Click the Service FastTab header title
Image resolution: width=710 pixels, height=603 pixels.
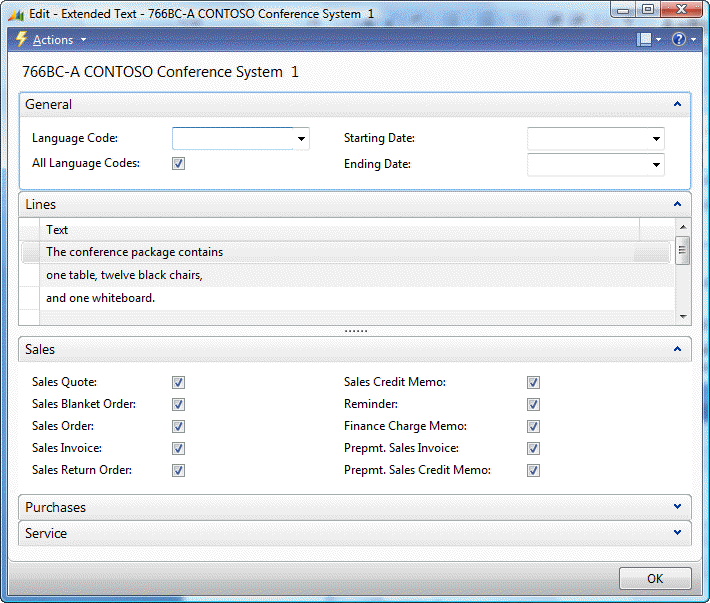coord(46,533)
